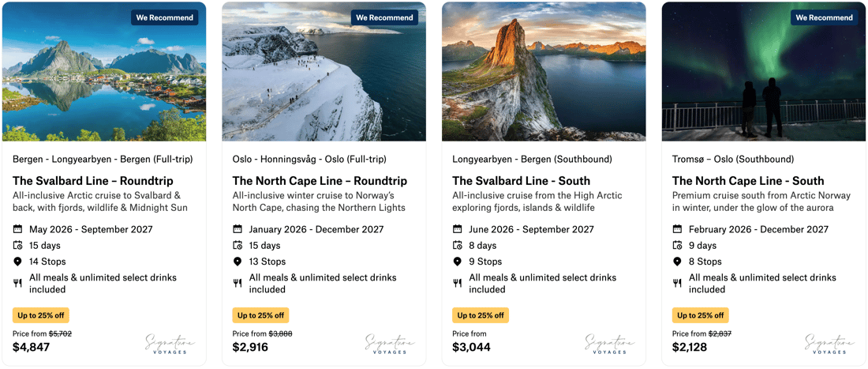Open The North Cape Line - South title
The height and width of the screenshot is (369, 868).
[x=748, y=181]
